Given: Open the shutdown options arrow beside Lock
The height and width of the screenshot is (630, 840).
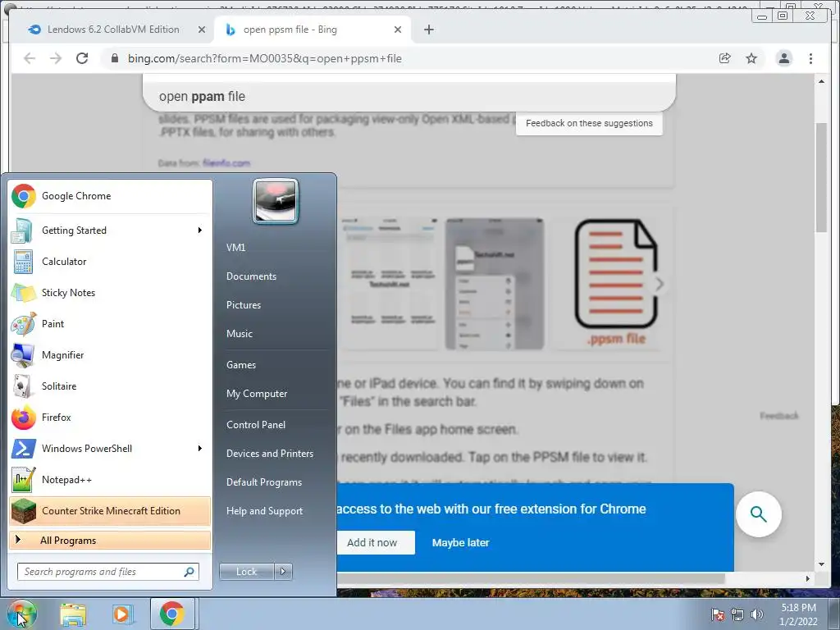Looking at the screenshot, I should tap(283, 572).
